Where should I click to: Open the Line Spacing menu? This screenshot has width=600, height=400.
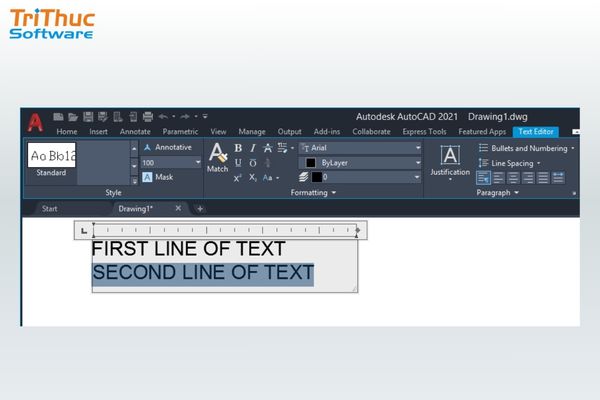coord(509,163)
